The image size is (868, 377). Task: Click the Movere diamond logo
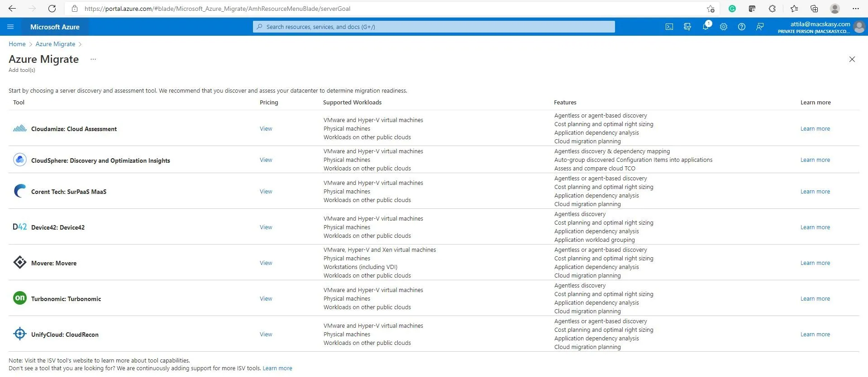(20, 263)
